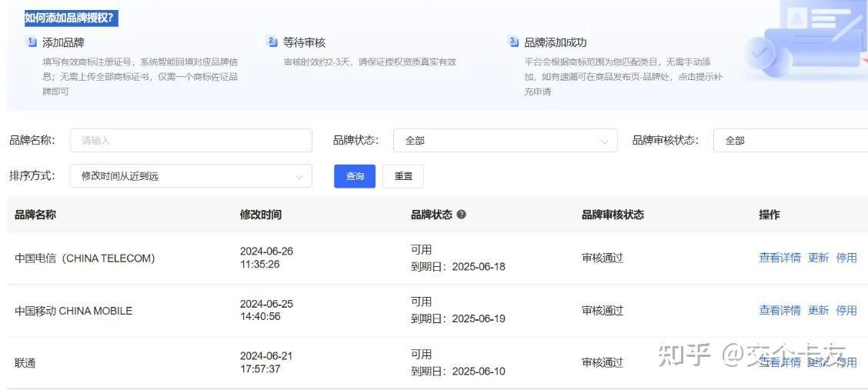
Task: Click step 3 number icon beside 品牌添加成功
Action: click(x=513, y=42)
